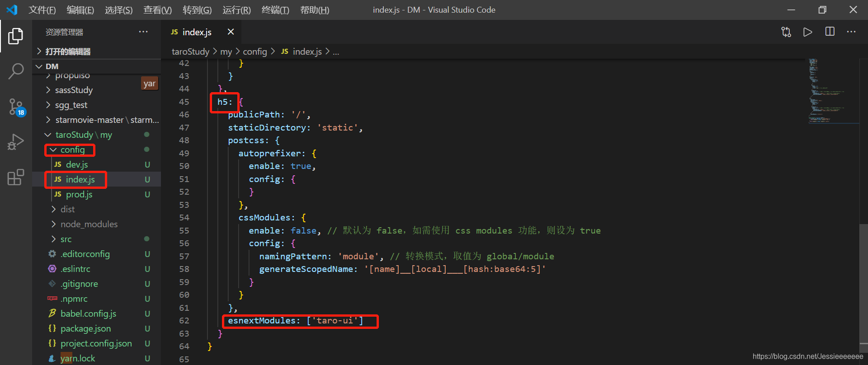Open the Run and Debug view
The width and height of the screenshot is (868, 365).
16,142
